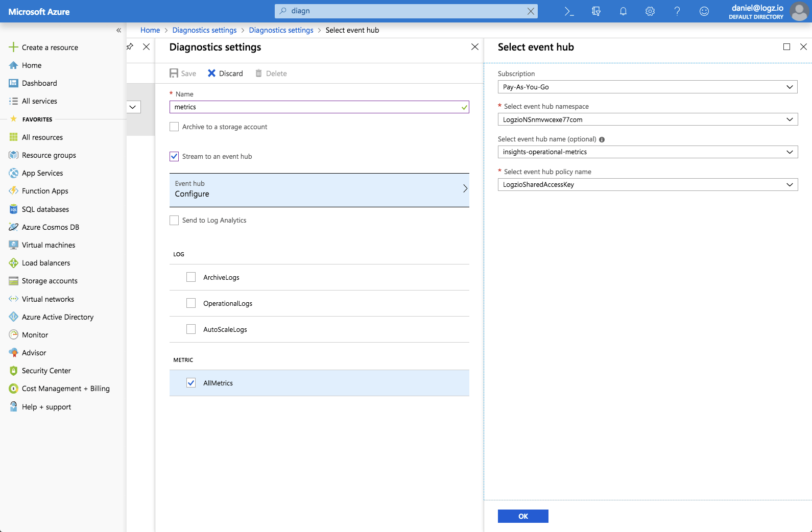Click the SQL databases icon

[x=13, y=209]
